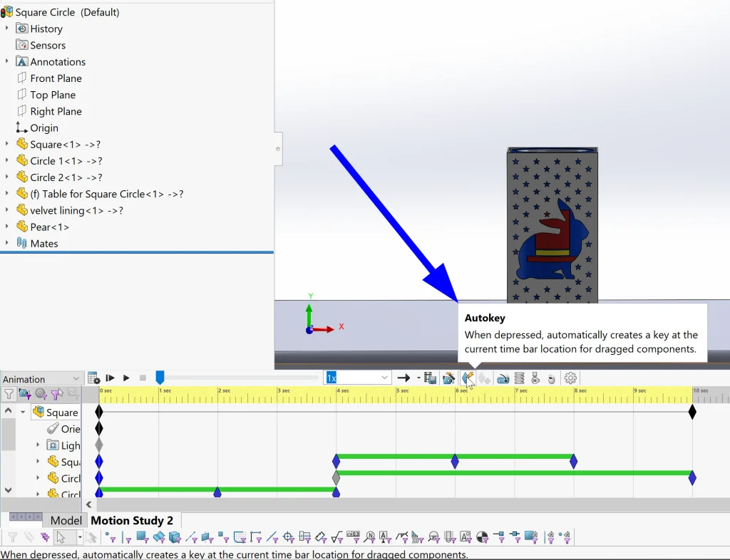730x560 pixels.
Task: Click Play from Start button
Action: coord(110,378)
